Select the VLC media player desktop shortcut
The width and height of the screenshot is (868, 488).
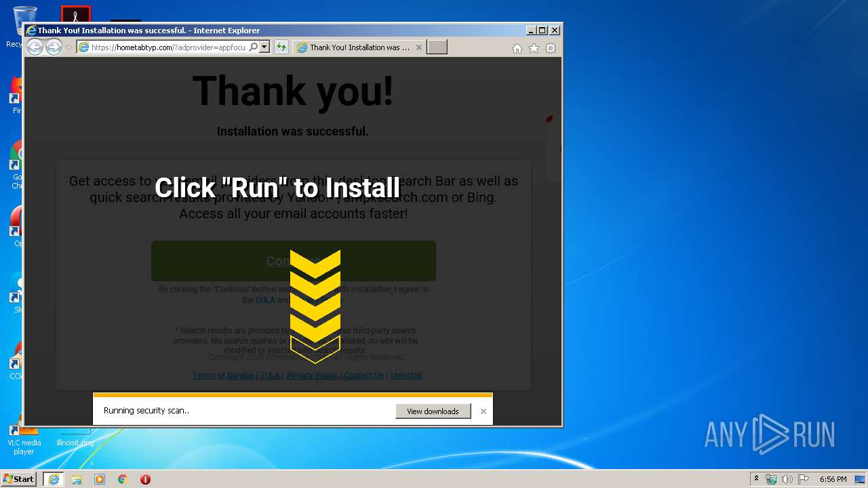[24, 439]
